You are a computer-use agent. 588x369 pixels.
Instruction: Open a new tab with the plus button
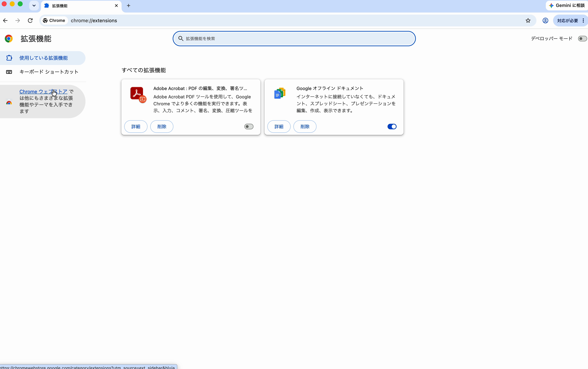point(129,6)
